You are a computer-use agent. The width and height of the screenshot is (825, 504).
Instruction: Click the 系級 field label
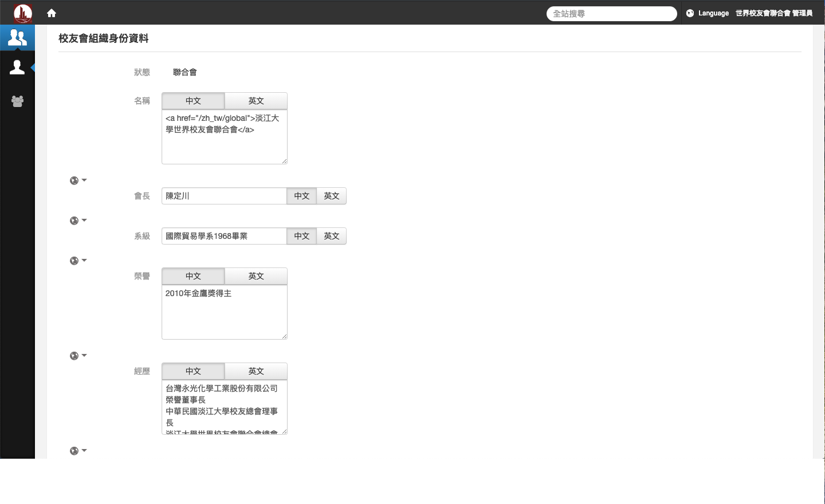pyautogui.click(x=142, y=236)
